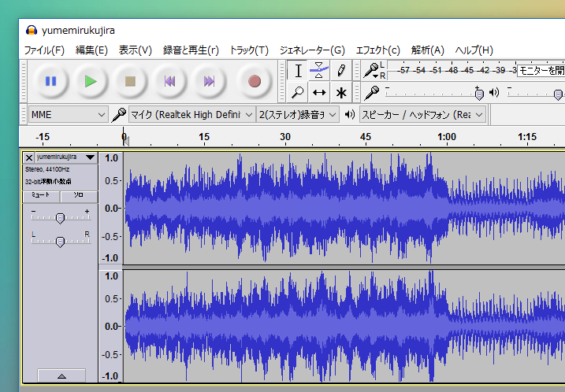Screen dimensions: 565x392
Task: Start playback with the green Play button
Action: (x=91, y=81)
